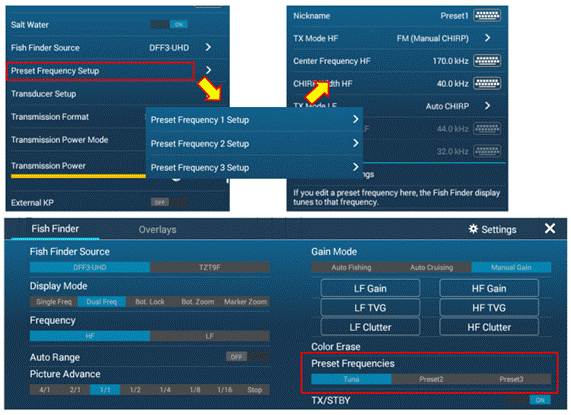This screenshot has height=415, width=571.
Task: Toggle the External KP switch
Action: [x=169, y=202]
